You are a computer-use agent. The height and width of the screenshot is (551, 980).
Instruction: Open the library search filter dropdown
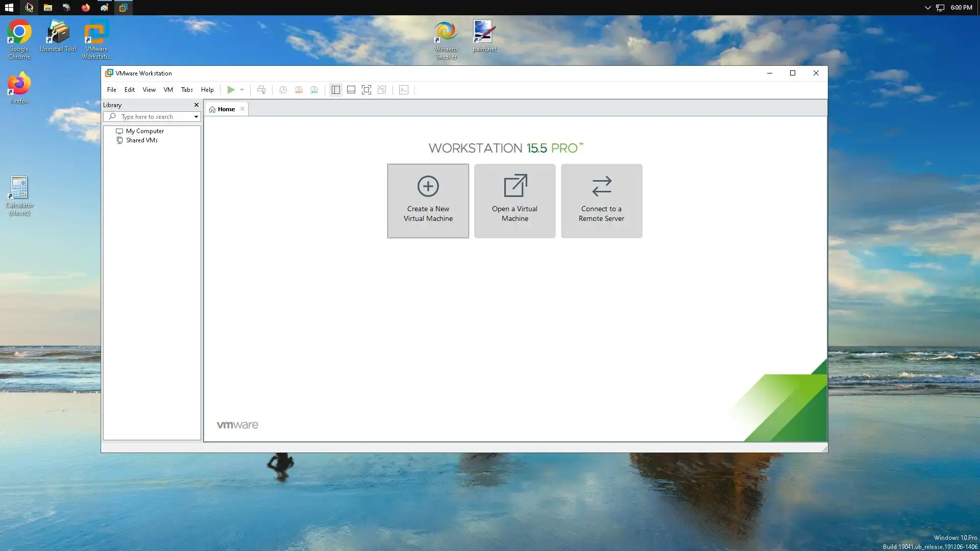coord(196,117)
